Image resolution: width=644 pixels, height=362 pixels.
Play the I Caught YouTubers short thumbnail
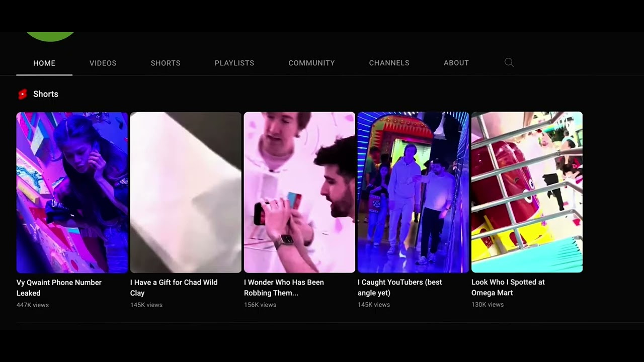point(413,193)
